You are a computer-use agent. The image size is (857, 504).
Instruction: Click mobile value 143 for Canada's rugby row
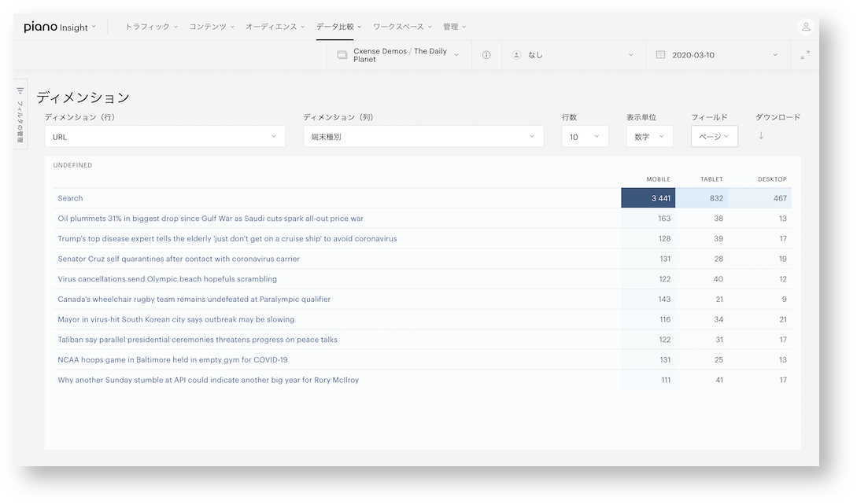point(664,300)
